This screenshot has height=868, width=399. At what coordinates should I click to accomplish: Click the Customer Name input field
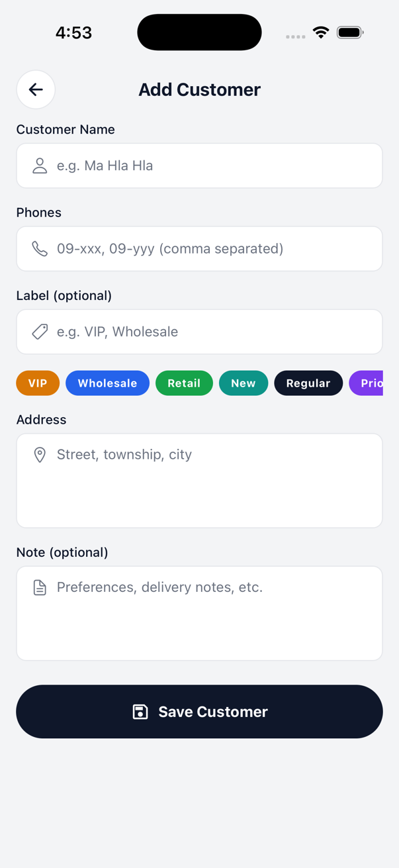click(199, 166)
